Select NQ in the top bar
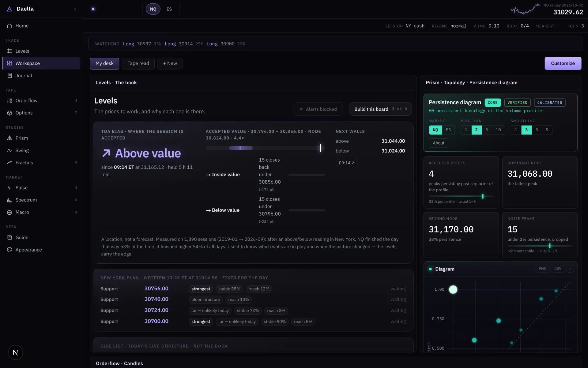 (x=153, y=9)
